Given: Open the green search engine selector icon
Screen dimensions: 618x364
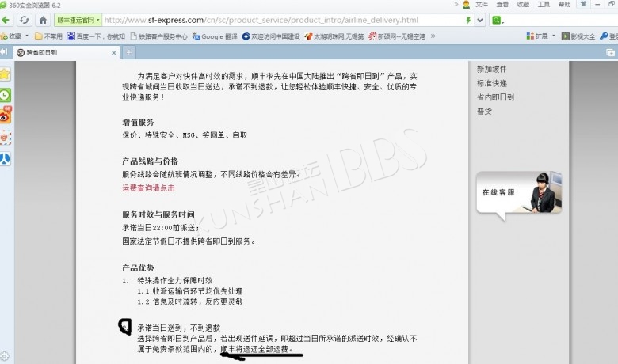Looking at the screenshot, I should (x=498, y=20).
